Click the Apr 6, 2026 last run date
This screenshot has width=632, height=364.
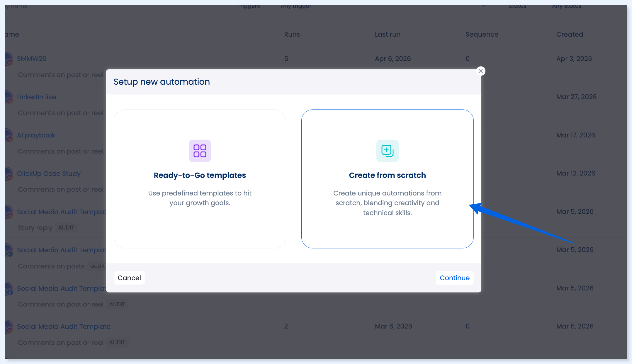[x=393, y=59]
